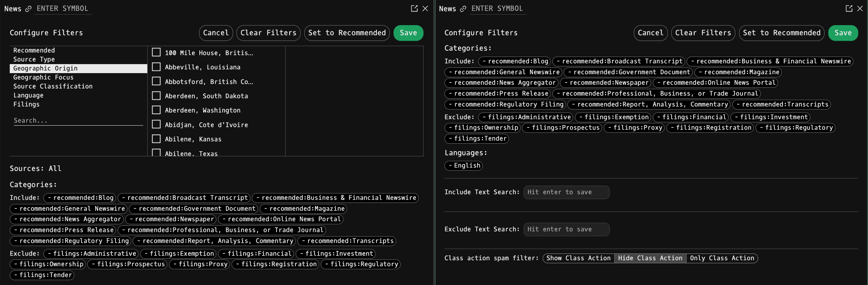
Task: Check Abilene, Texas checkbox
Action: pyautogui.click(x=156, y=153)
